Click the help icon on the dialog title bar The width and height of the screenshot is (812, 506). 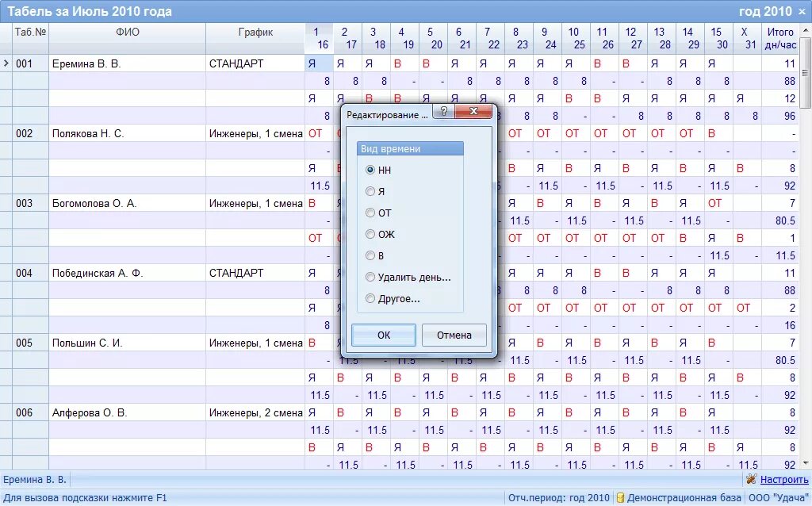444,112
